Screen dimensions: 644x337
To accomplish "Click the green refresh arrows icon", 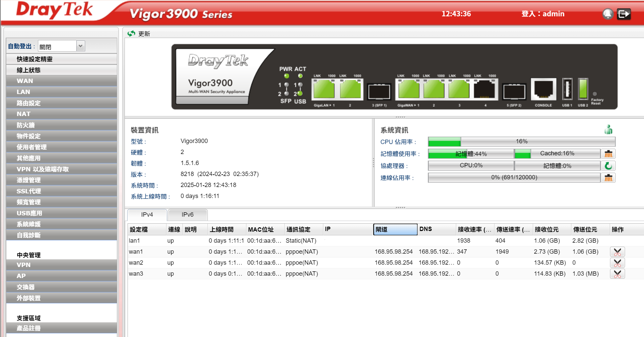I will 131,33.
